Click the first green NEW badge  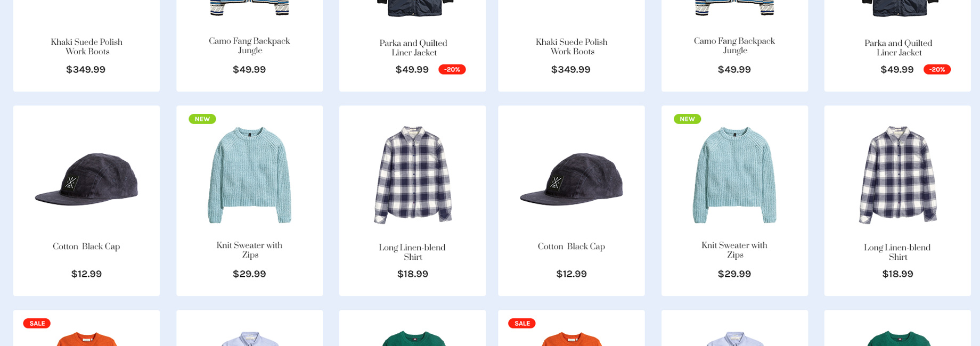pyautogui.click(x=202, y=119)
